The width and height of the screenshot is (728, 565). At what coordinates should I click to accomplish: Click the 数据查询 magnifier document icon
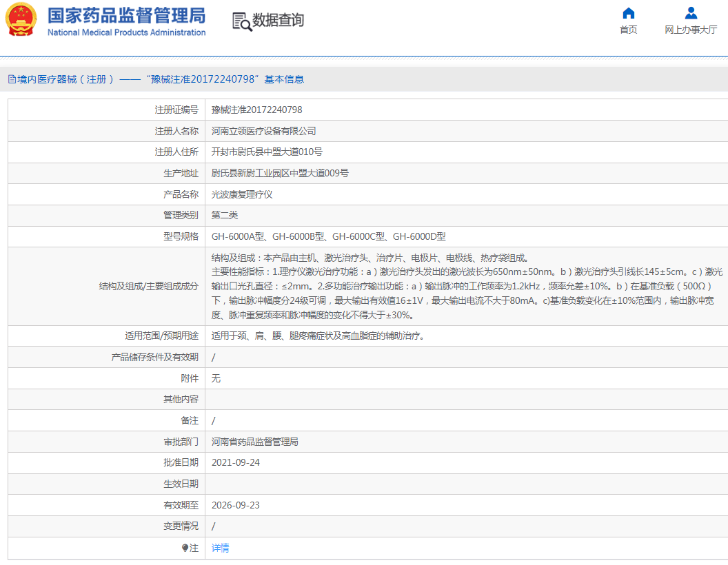tap(242, 21)
